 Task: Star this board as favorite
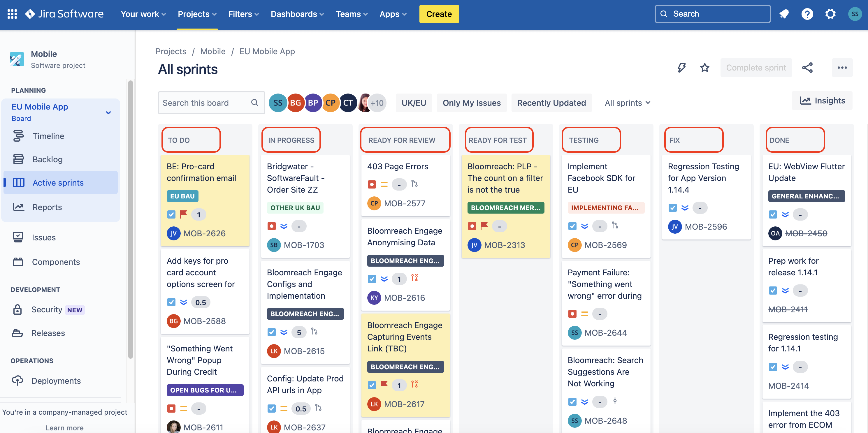click(x=704, y=68)
